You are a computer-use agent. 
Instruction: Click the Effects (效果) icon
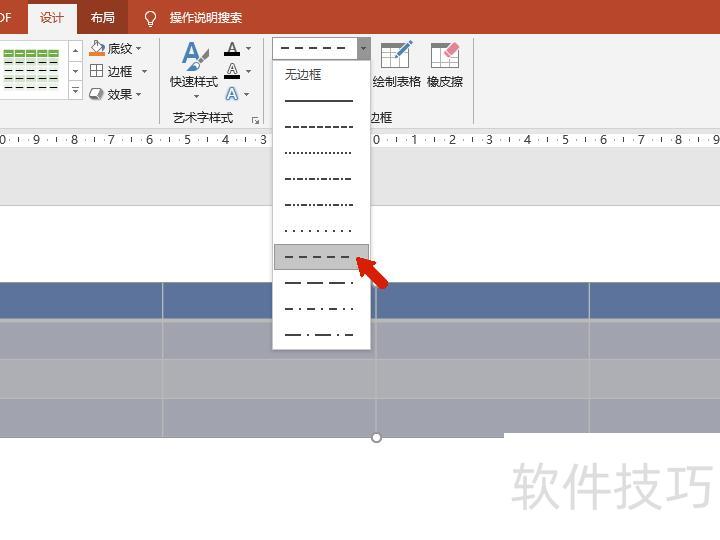click(96, 94)
